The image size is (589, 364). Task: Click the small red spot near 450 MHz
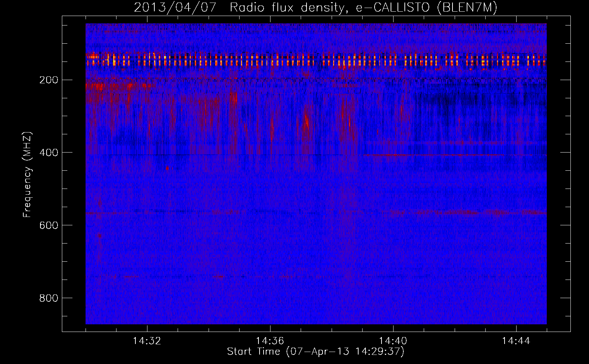[x=167, y=168]
